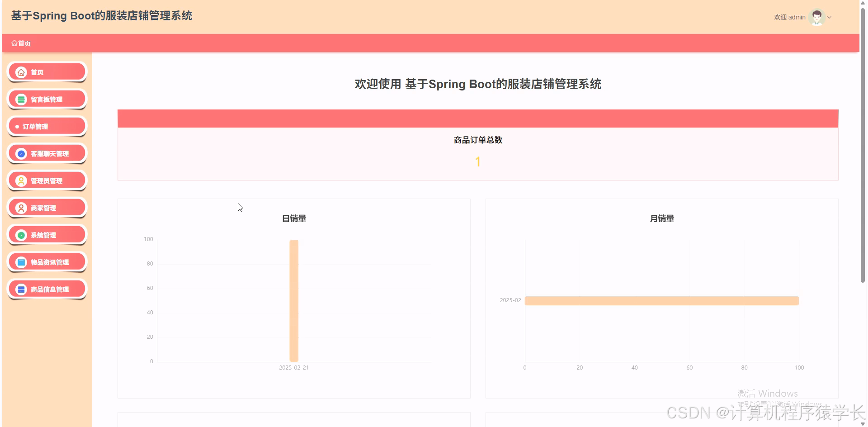Screen dimensions: 868x427
Task: Click the order total number 1
Action: point(477,161)
